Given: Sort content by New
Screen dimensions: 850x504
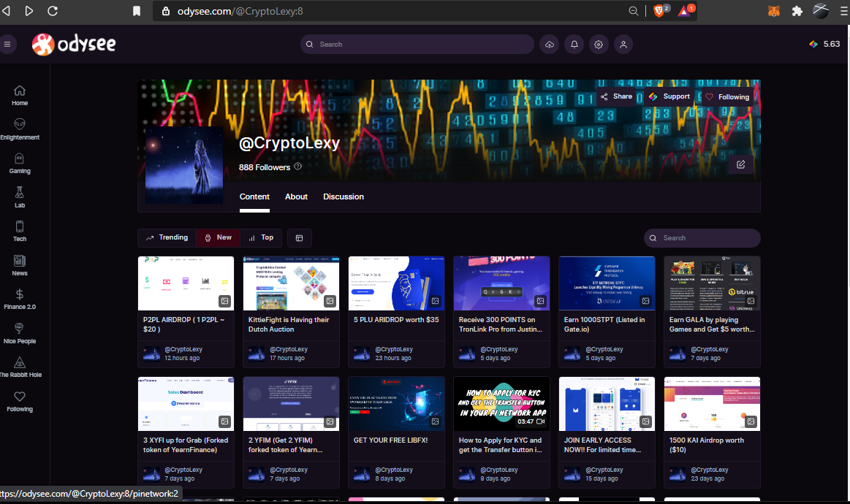Looking at the screenshot, I should (218, 238).
